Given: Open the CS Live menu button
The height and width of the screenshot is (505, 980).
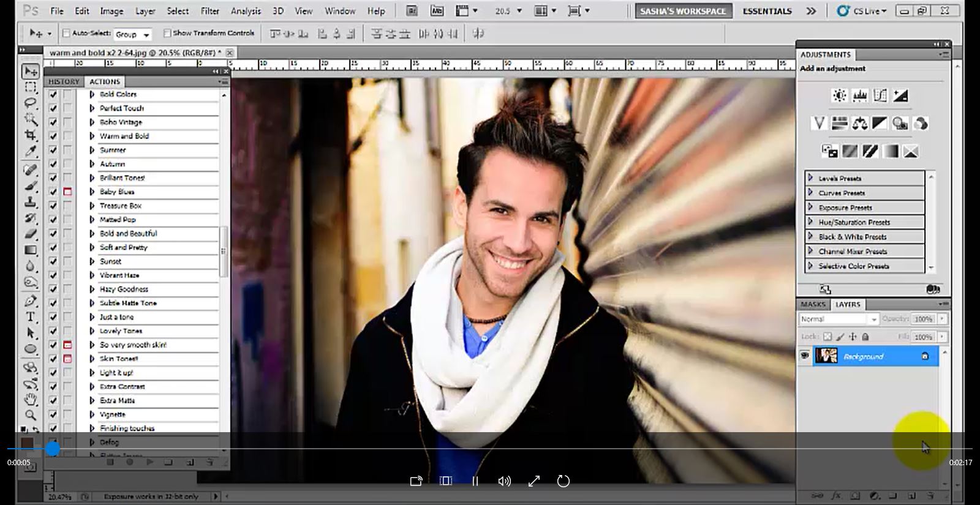Looking at the screenshot, I should (x=861, y=11).
